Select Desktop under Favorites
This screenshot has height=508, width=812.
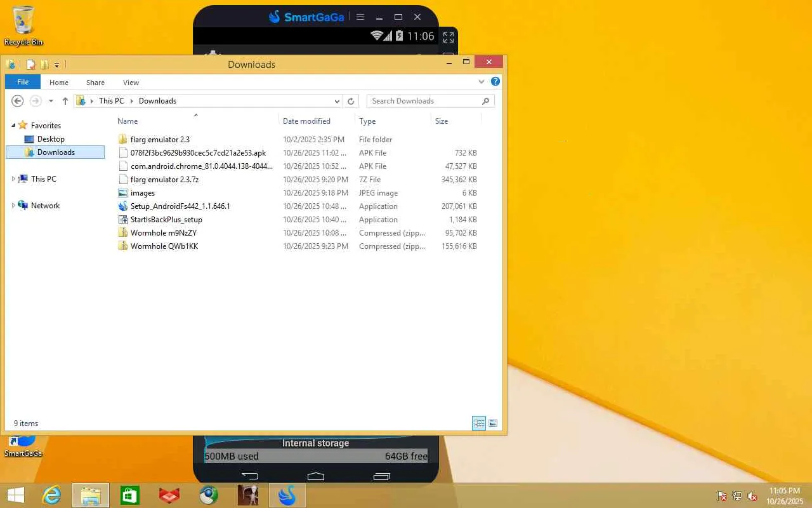[x=51, y=139]
